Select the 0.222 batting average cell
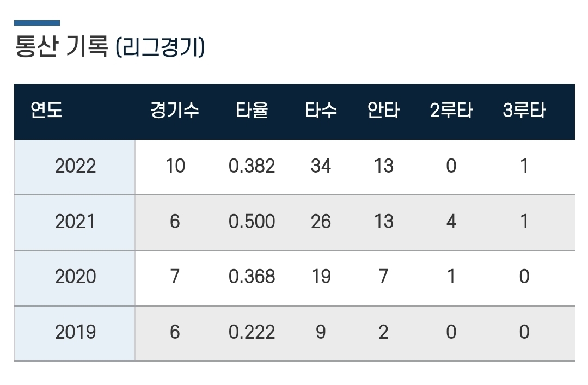Screen dimensions: 588x385 pos(252,332)
